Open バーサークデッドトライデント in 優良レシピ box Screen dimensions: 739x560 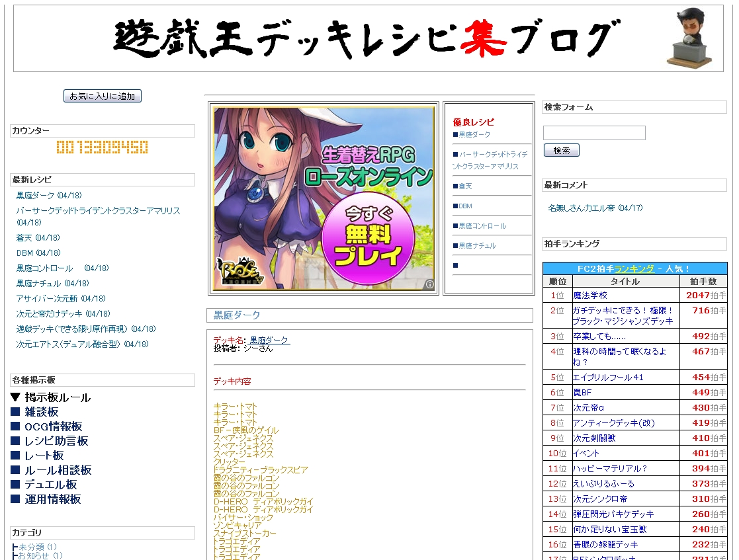coord(490,160)
